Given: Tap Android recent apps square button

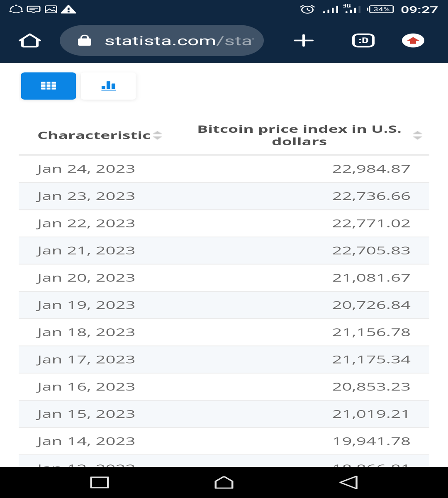Looking at the screenshot, I should coord(100,482).
